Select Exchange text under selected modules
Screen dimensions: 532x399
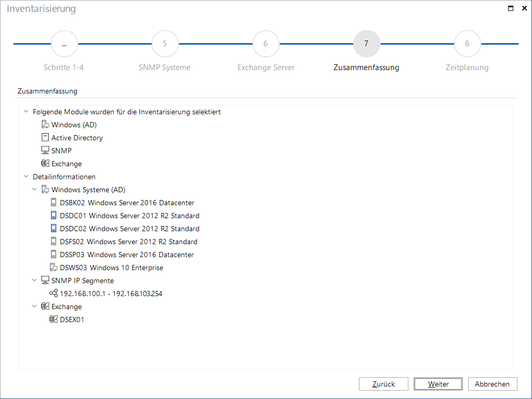pyautogui.click(x=66, y=164)
